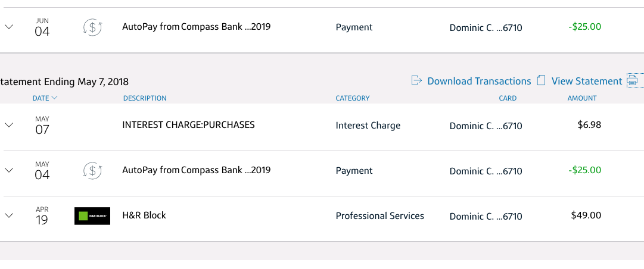The image size is (644, 269).
Task: Sort by the Category column header
Action: point(353,98)
